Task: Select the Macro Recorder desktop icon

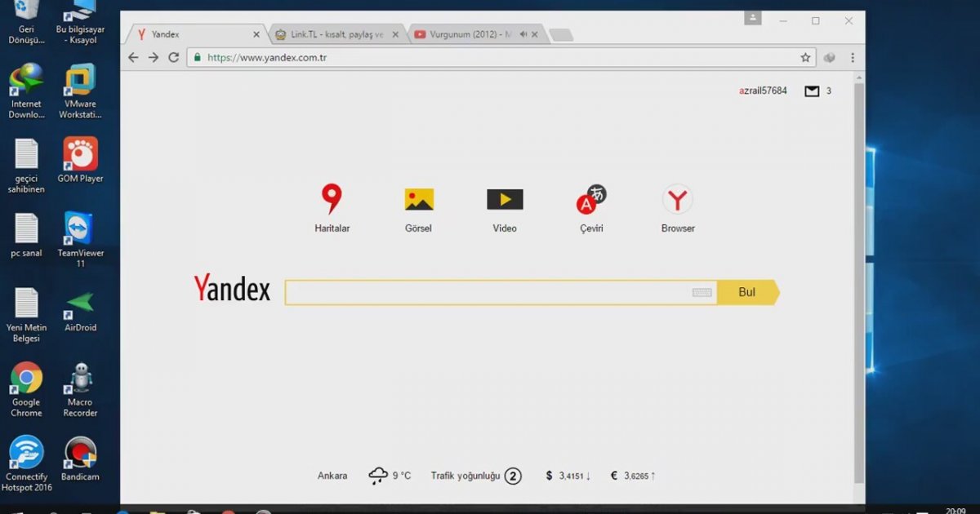Action: (80, 390)
